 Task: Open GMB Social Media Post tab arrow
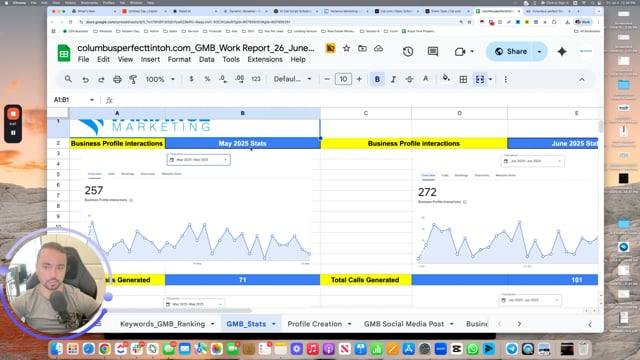pyautogui.click(x=452, y=324)
